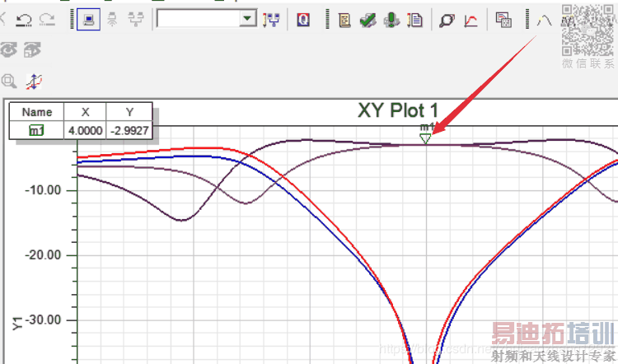
Task: Click the X value 4.0000 cell
Action: pos(85,130)
